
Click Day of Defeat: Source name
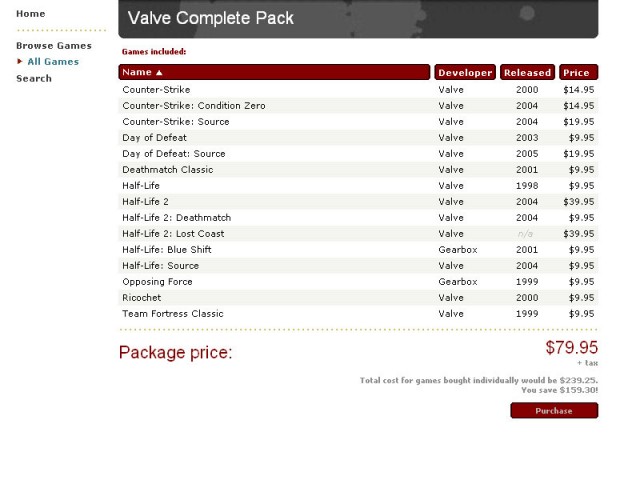(174, 153)
